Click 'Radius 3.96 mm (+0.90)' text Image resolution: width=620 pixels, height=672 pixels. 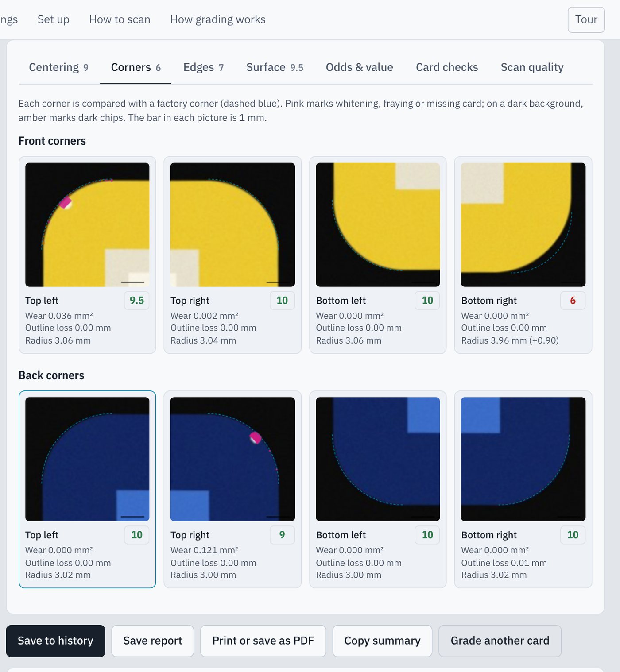pyautogui.click(x=510, y=340)
